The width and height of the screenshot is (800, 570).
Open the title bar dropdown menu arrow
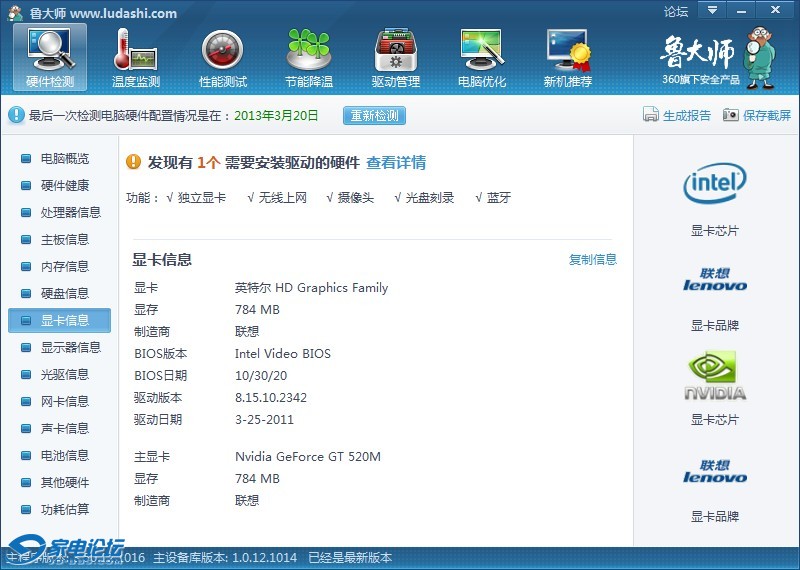711,11
